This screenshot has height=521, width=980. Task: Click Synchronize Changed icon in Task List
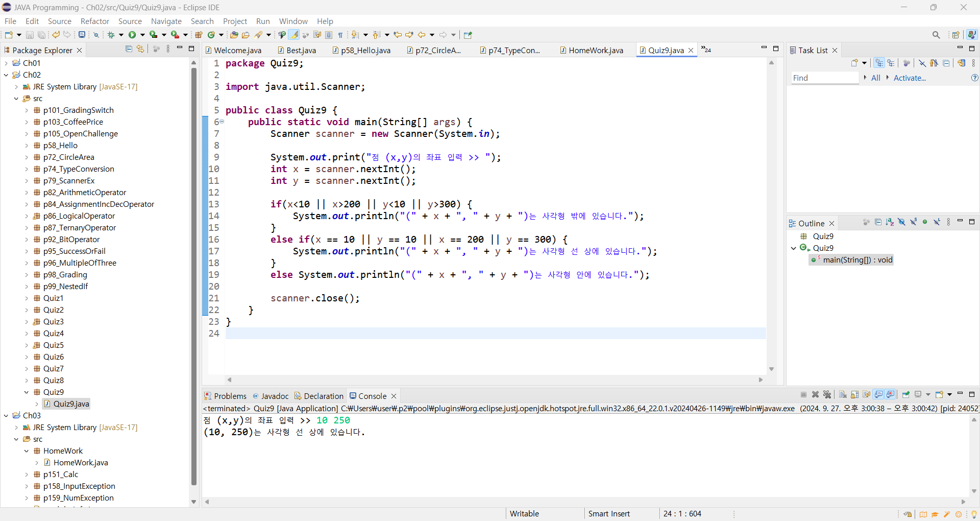pos(962,63)
